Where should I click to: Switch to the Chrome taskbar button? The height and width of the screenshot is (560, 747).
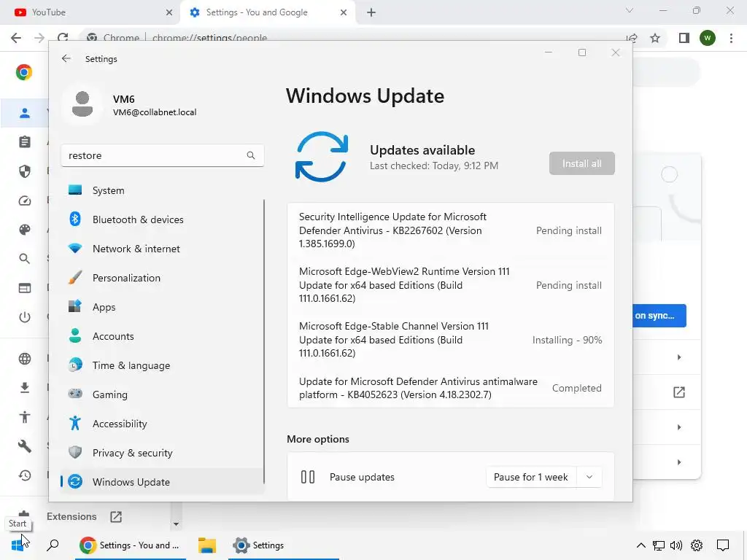pyautogui.click(x=130, y=545)
